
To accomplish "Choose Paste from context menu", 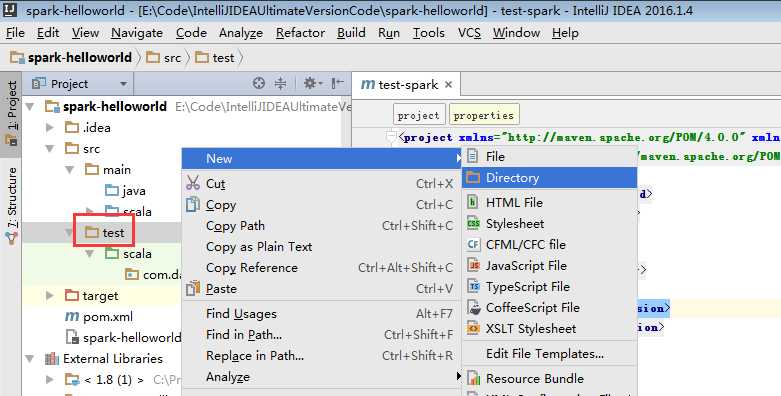I will click(x=321, y=288).
